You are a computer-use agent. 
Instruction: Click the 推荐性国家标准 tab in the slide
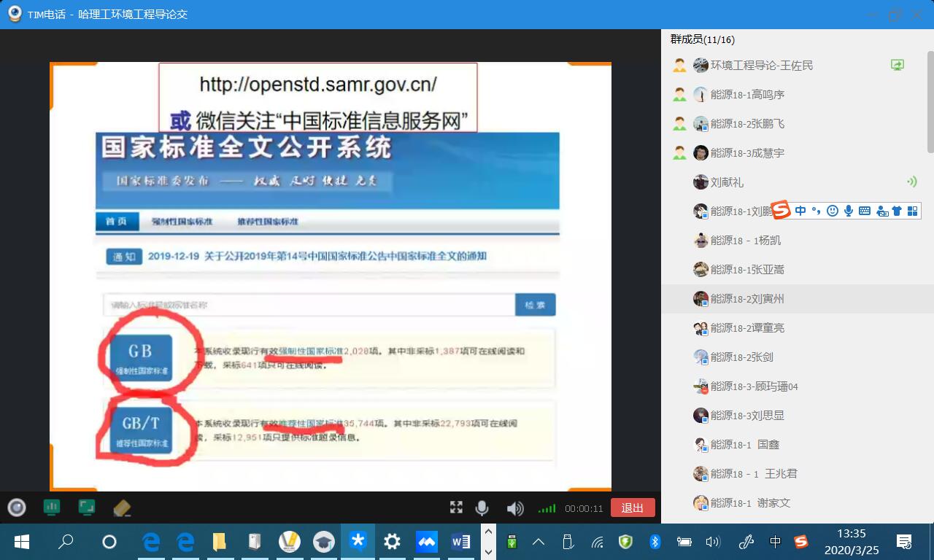coord(268,221)
